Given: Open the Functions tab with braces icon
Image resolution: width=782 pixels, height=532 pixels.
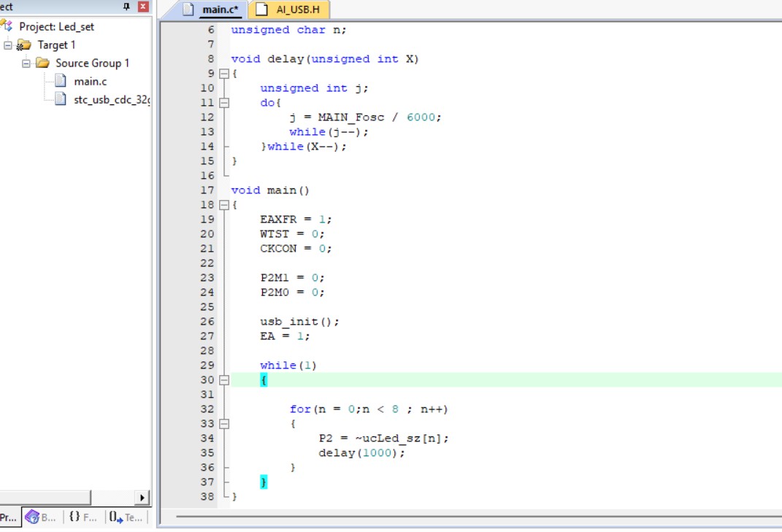Looking at the screenshot, I should (83, 517).
